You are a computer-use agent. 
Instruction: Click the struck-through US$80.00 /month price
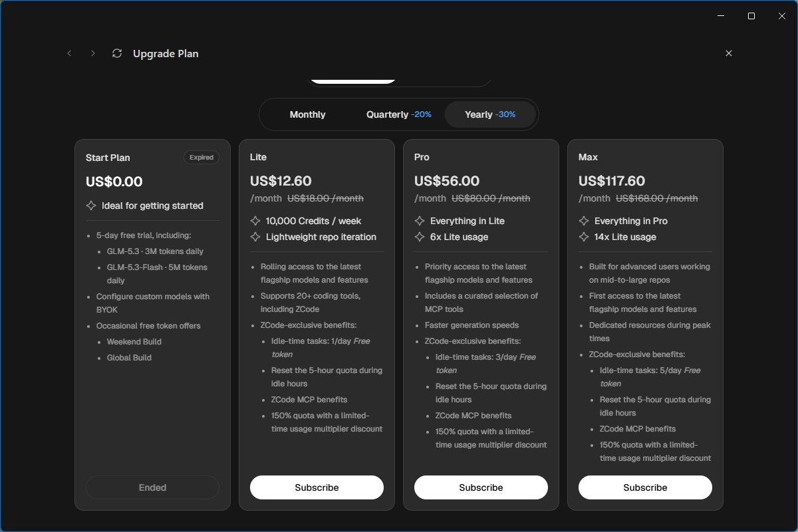[x=491, y=198]
